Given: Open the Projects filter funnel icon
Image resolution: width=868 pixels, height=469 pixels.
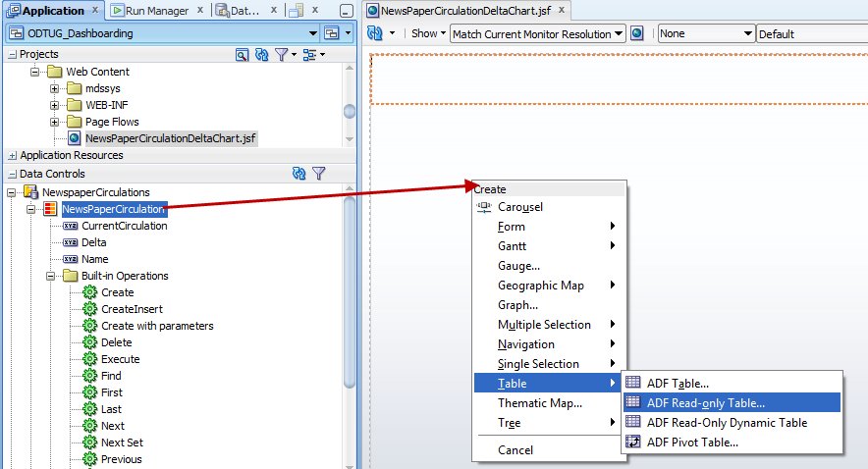Looking at the screenshot, I should pos(281,55).
